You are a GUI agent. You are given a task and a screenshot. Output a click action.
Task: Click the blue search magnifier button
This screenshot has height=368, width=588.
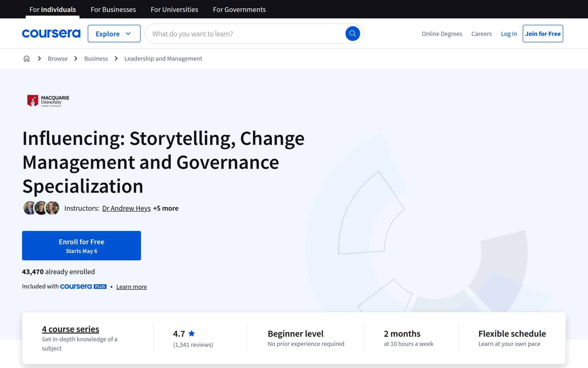(x=353, y=34)
